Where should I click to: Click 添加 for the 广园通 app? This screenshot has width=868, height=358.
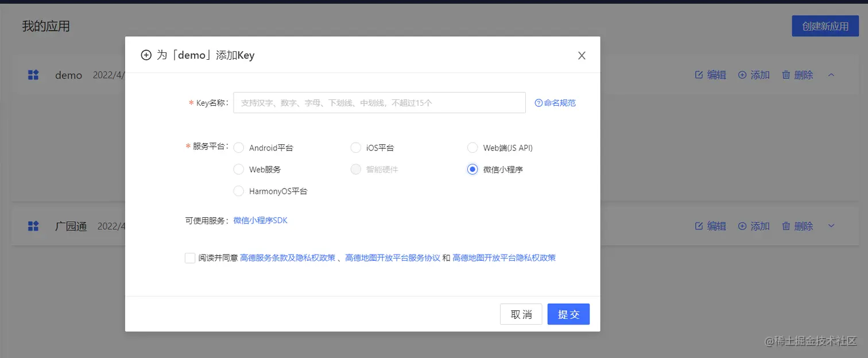coord(754,226)
